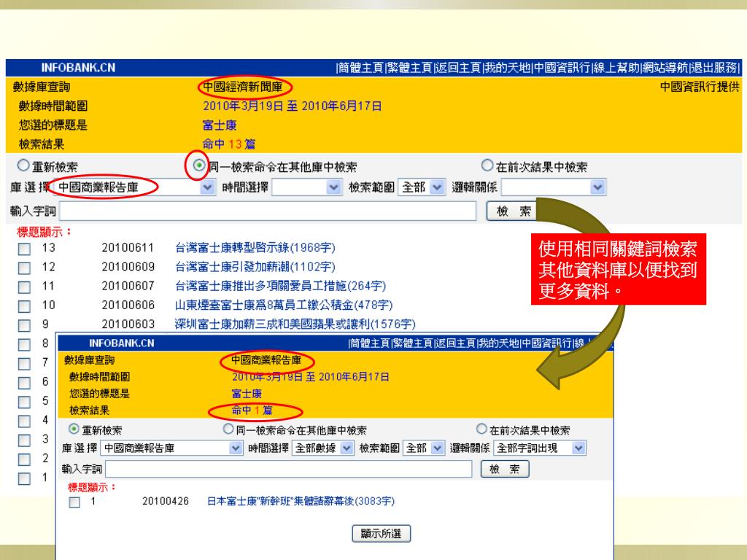Click 中國經濟新聞庫 database name text
Screen dimensions: 747x560
pyautogui.click(x=242, y=87)
